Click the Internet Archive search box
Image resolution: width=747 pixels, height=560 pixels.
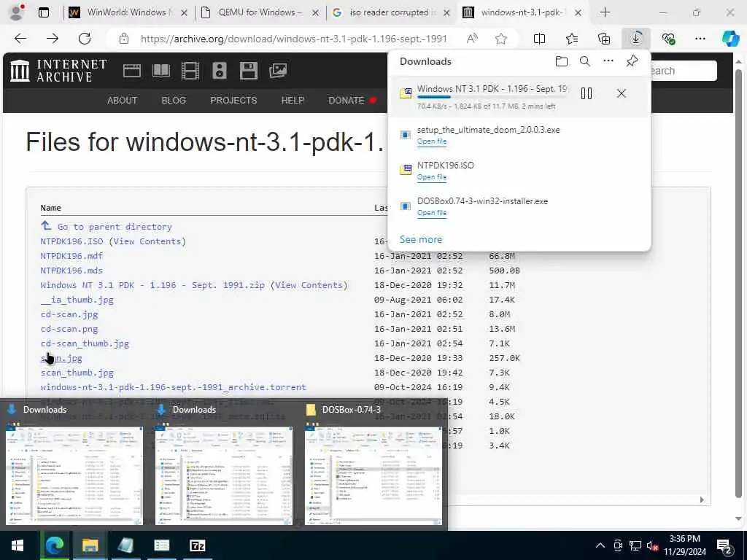pos(684,71)
